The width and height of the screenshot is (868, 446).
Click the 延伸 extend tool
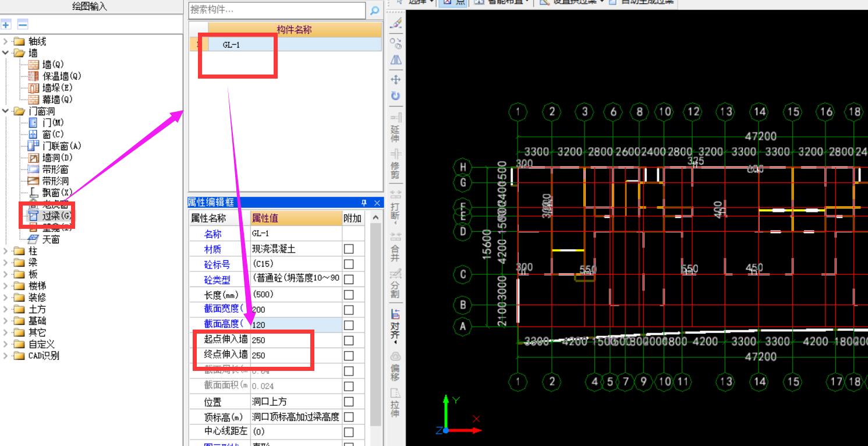click(x=396, y=128)
